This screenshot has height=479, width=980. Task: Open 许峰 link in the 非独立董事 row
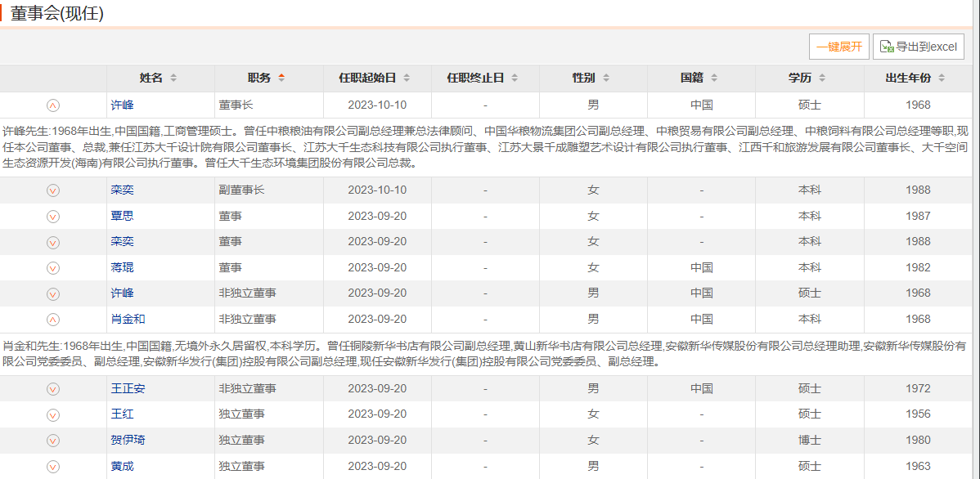point(122,293)
